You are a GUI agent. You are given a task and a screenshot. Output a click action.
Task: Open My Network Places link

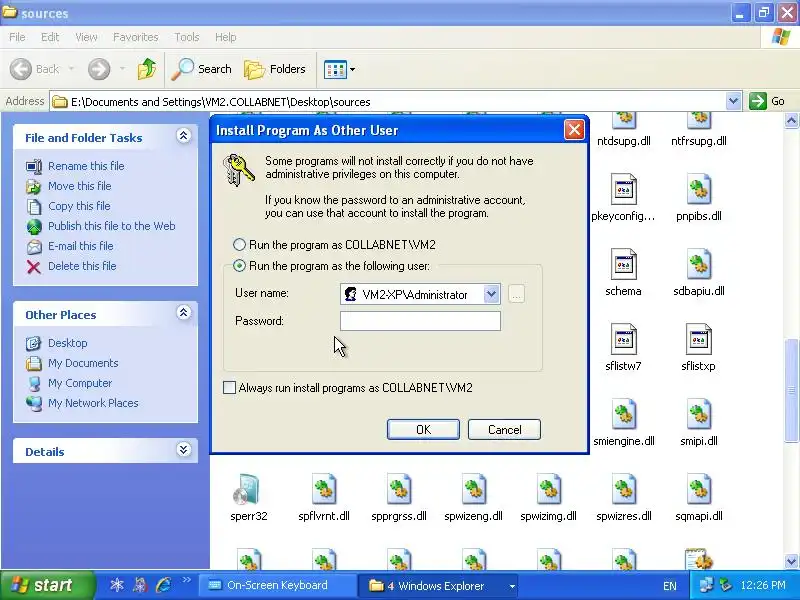93,403
